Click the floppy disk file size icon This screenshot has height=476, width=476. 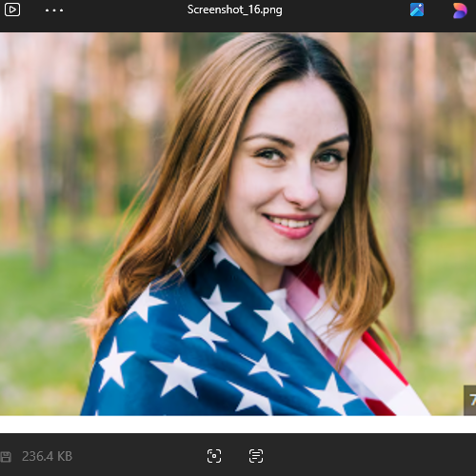[6, 457]
